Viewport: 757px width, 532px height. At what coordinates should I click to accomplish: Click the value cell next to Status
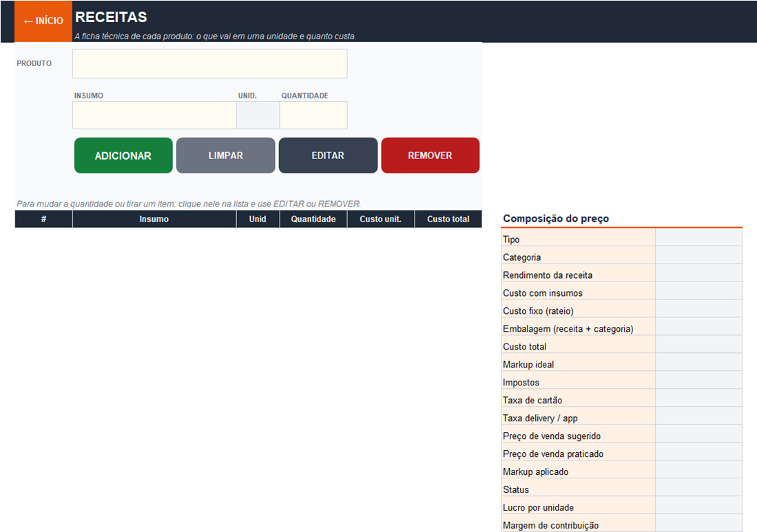click(x=698, y=488)
